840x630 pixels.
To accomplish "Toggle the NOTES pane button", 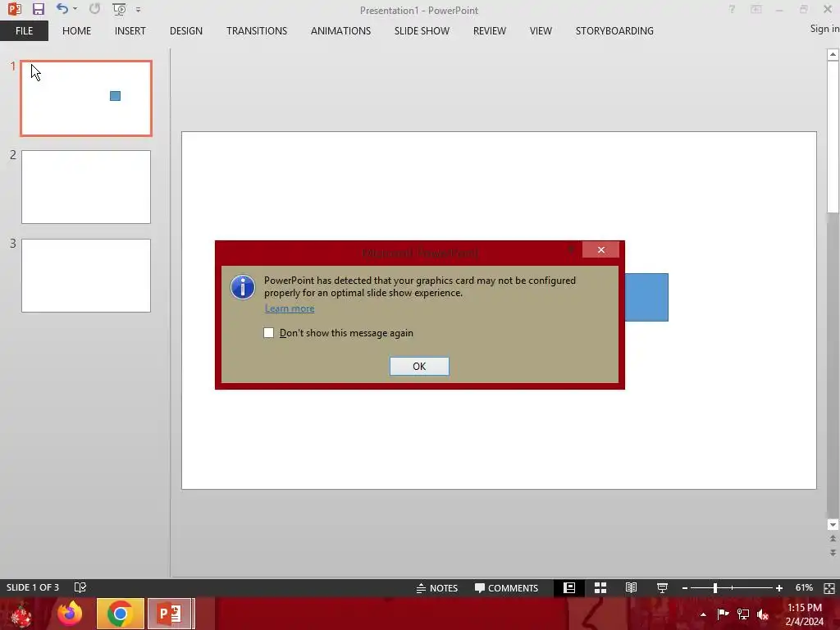I will 437,588.
